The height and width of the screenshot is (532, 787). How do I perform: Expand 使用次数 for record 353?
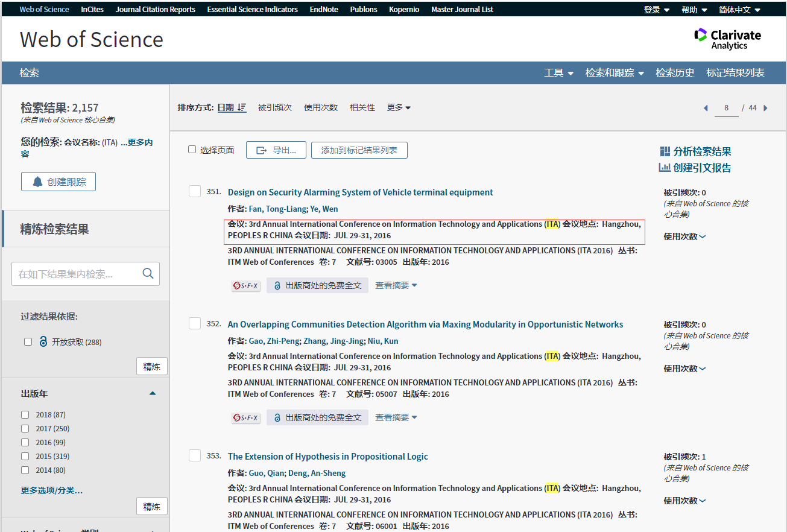pyautogui.click(x=684, y=501)
